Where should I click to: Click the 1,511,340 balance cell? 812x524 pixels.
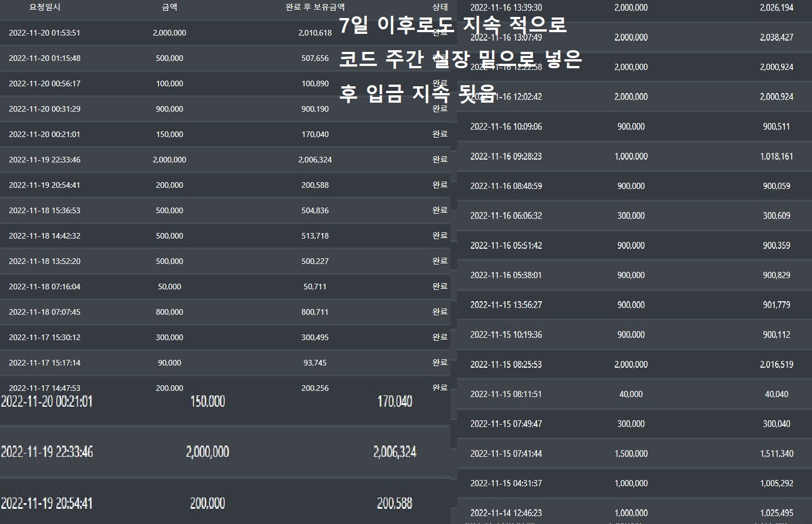point(776,453)
